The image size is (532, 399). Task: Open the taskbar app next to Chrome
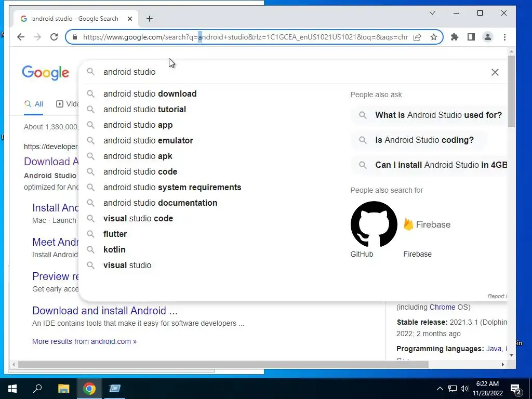pos(115,389)
